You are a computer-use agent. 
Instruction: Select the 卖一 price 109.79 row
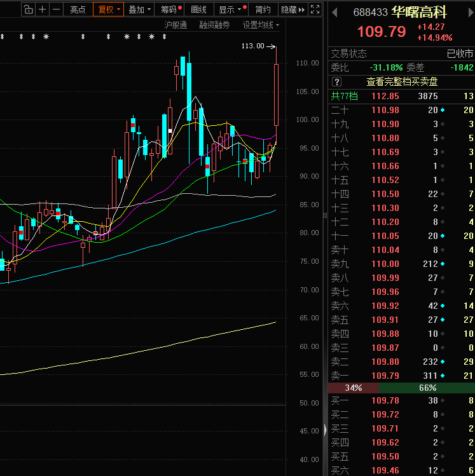tap(401, 376)
